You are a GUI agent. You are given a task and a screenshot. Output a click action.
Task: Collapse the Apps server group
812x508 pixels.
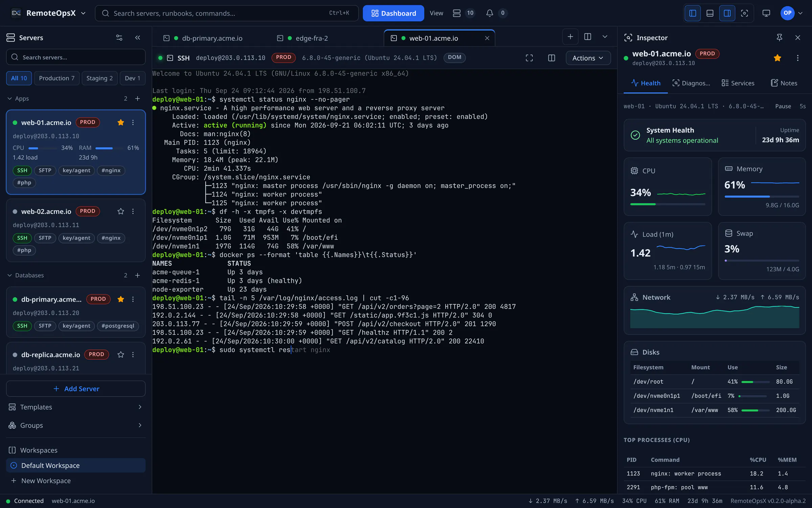[x=10, y=99]
